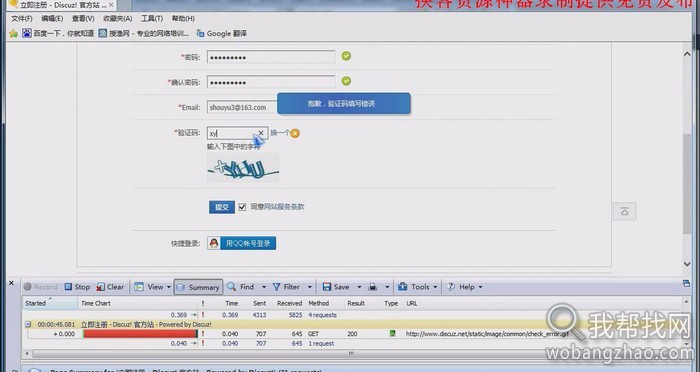700x372 pixels.
Task: Select the check_error.gif request row URL
Action: (487, 334)
